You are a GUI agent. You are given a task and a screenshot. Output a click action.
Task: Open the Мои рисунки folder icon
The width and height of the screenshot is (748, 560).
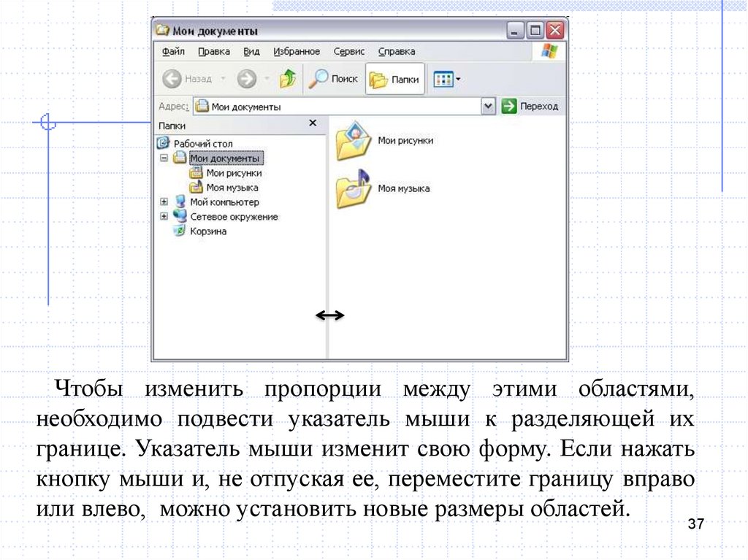tap(354, 140)
